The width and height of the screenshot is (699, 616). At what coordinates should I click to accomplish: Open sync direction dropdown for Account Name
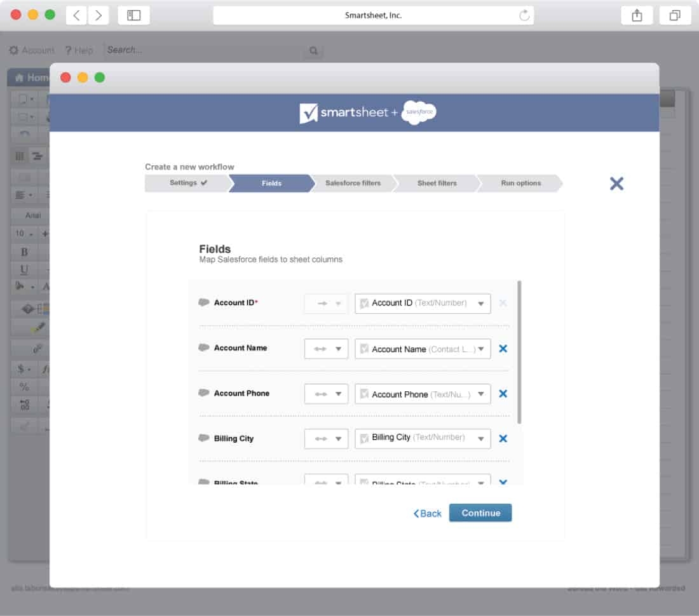pos(326,349)
